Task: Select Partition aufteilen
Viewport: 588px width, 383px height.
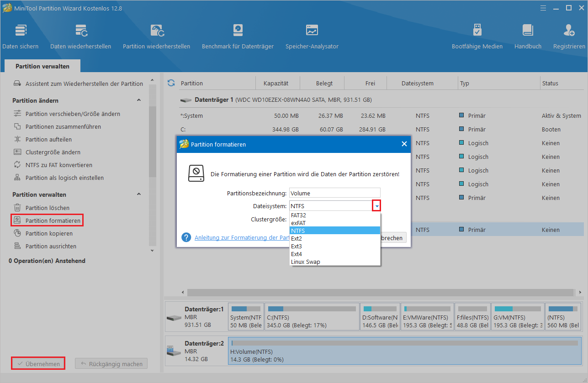Action: pos(42,139)
